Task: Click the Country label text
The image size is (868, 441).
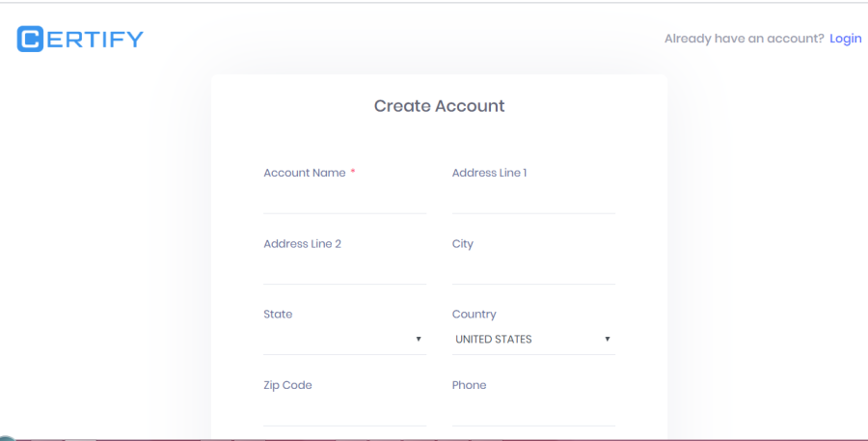Action: coord(474,315)
